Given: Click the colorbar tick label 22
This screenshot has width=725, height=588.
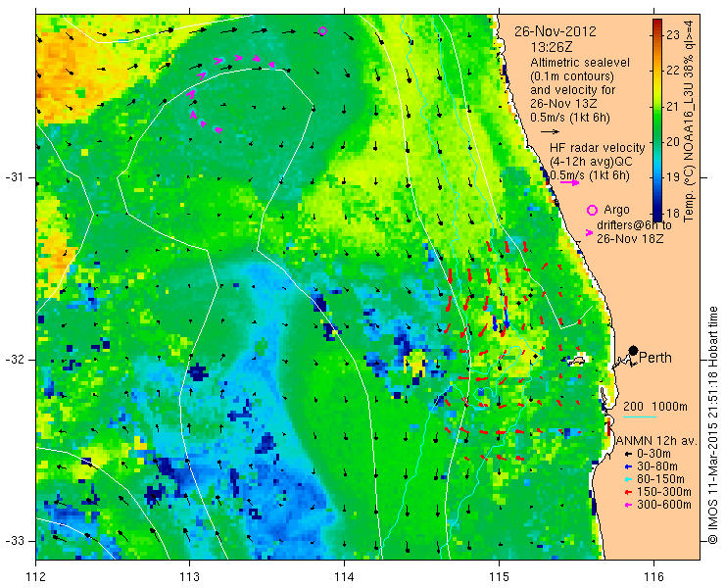Looking at the screenshot, I should [673, 71].
